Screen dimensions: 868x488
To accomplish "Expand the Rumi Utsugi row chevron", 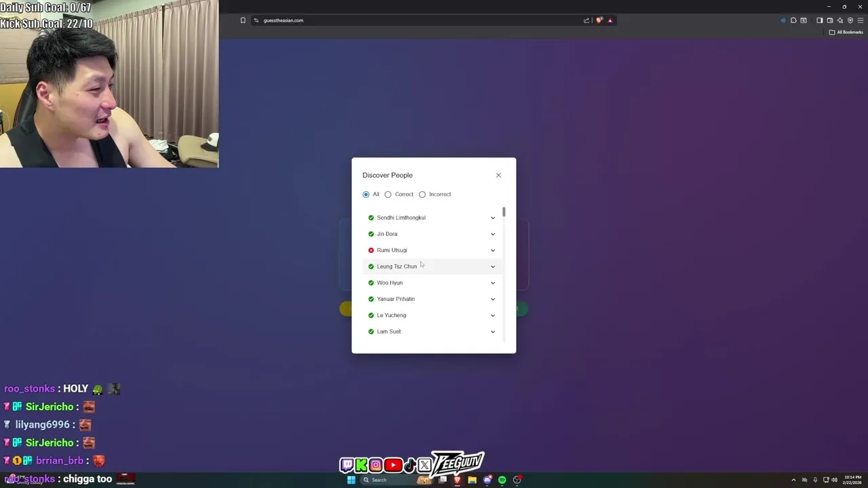I will coord(493,250).
